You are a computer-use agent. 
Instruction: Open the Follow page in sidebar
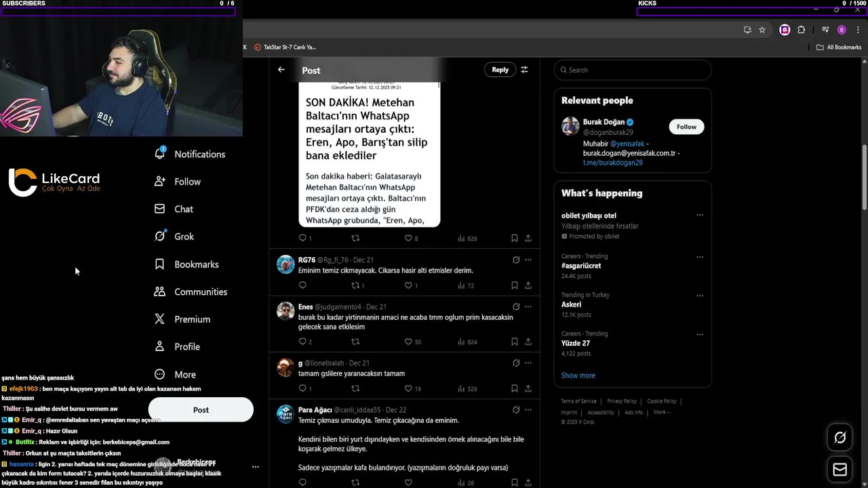click(x=178, y=182)
